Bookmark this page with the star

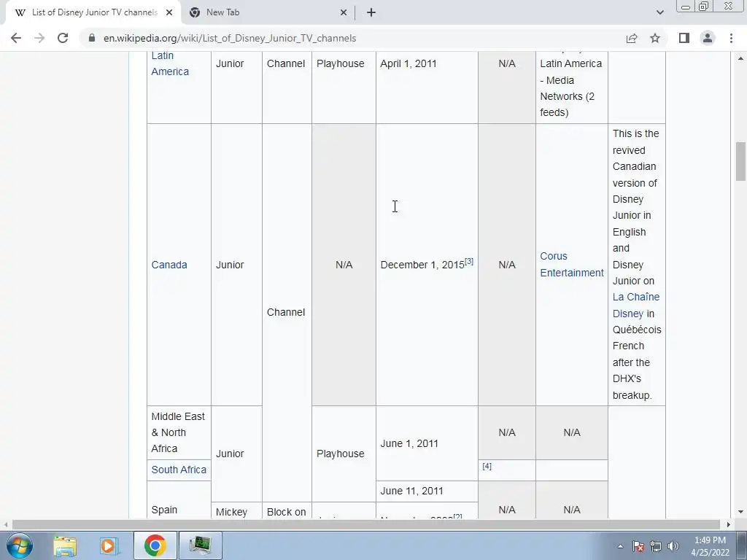(x=655, y=38)
